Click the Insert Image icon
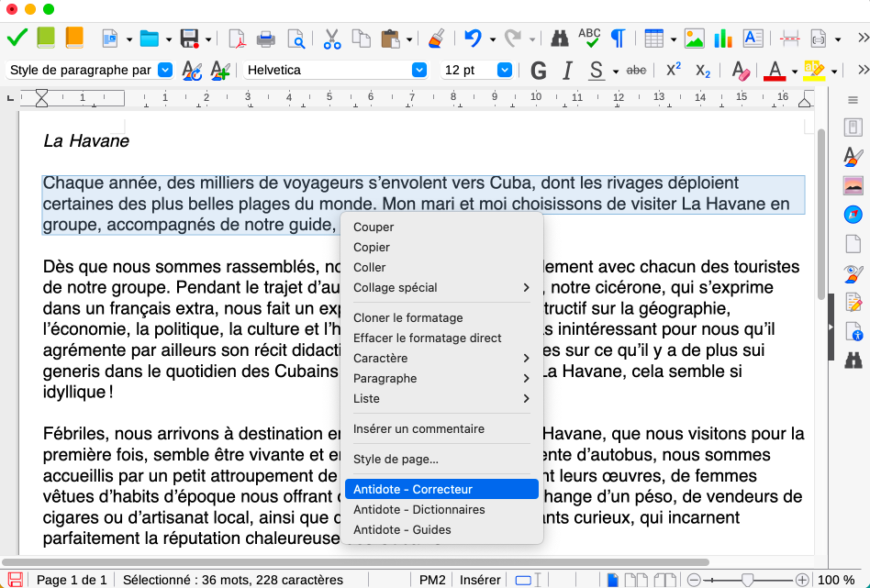This screenshot has width=870, height=588. click(x=694, y=39)
